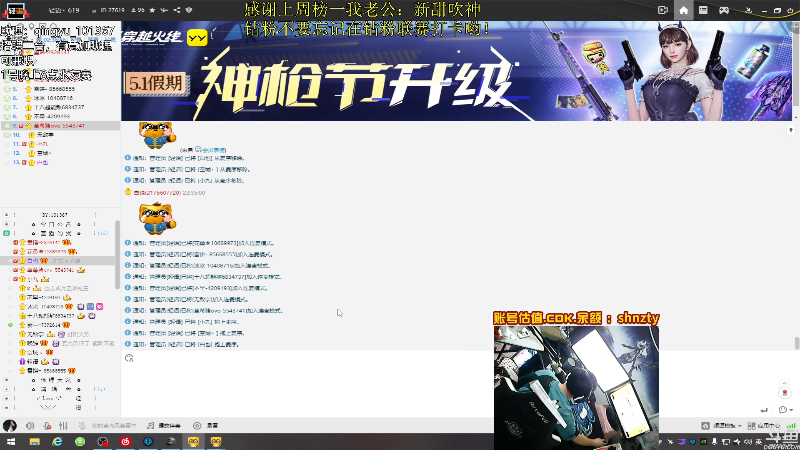
Task: Open the game controller icon in title bar
Action: (724, 10)
